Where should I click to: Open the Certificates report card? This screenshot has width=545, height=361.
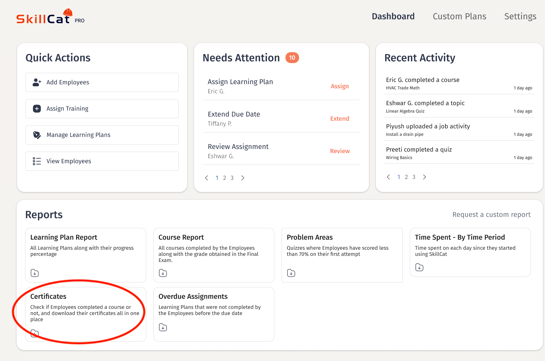86,314
